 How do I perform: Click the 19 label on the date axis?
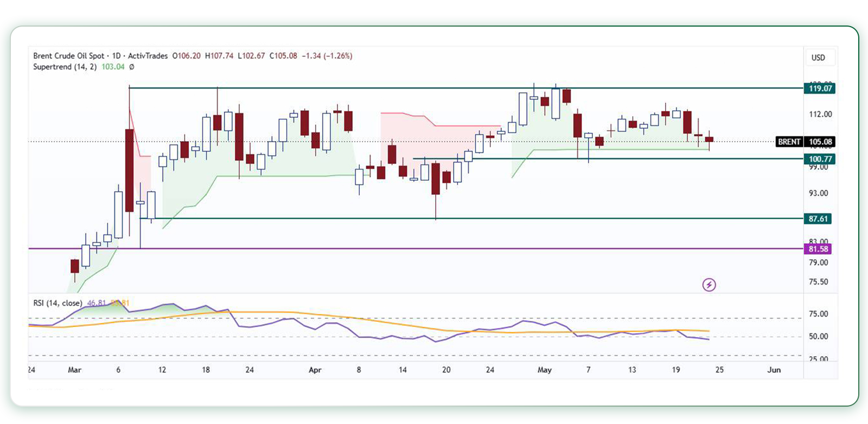[x=676, y=370]
